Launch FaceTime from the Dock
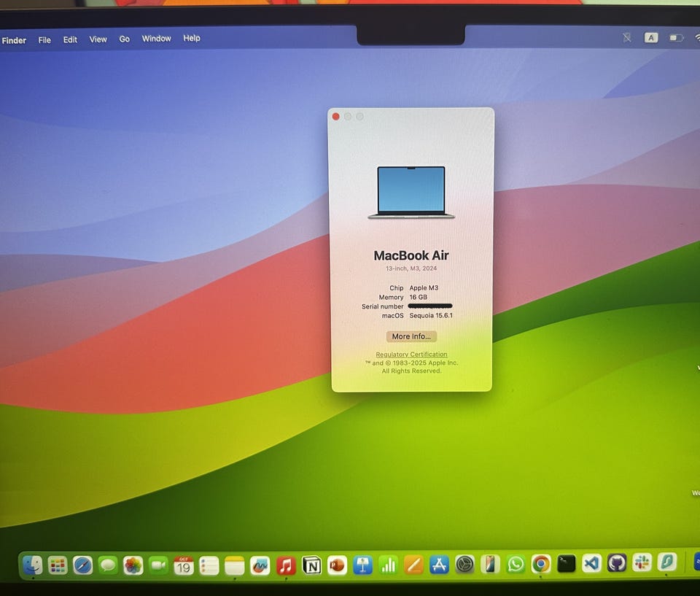The height and width of the screenshot is (596, 700). coord(158,565)
